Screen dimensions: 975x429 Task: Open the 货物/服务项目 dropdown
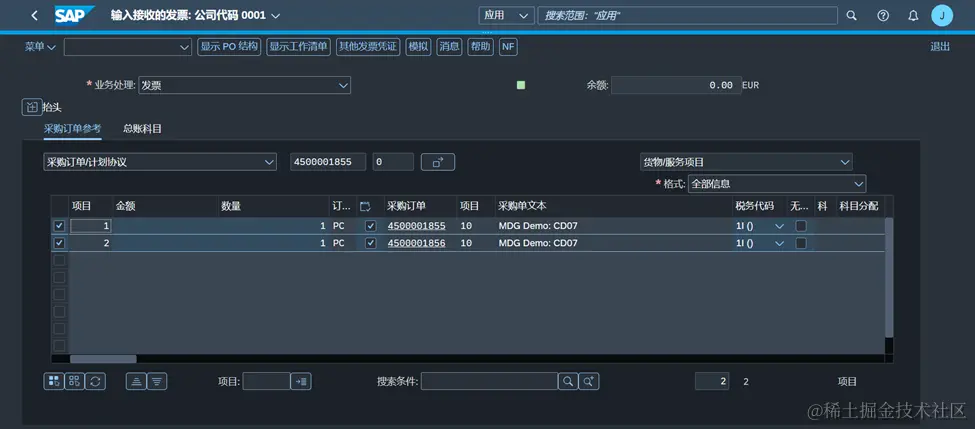point(746,162)
